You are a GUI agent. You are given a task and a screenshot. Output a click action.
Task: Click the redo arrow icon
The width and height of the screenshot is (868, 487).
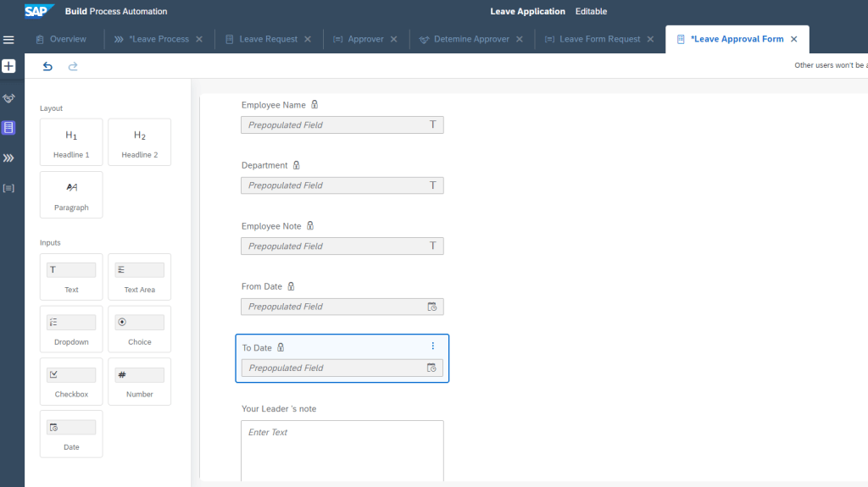73,66
